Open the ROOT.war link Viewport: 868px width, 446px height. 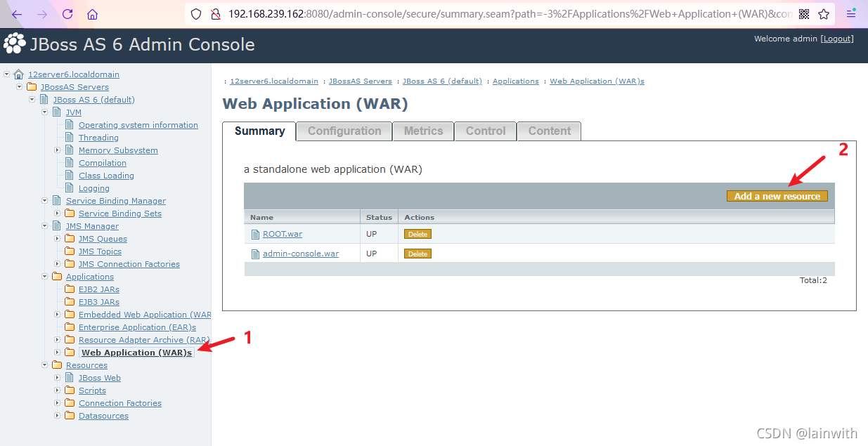283,234
